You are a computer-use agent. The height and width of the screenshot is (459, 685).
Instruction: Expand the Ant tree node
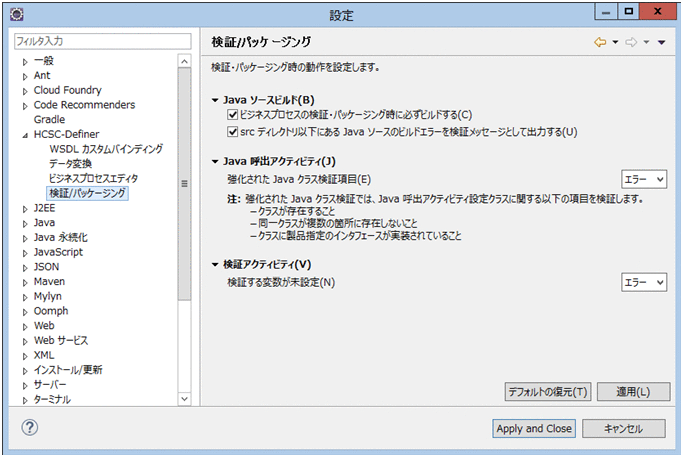pyautogui.click(x=25, y=76)
